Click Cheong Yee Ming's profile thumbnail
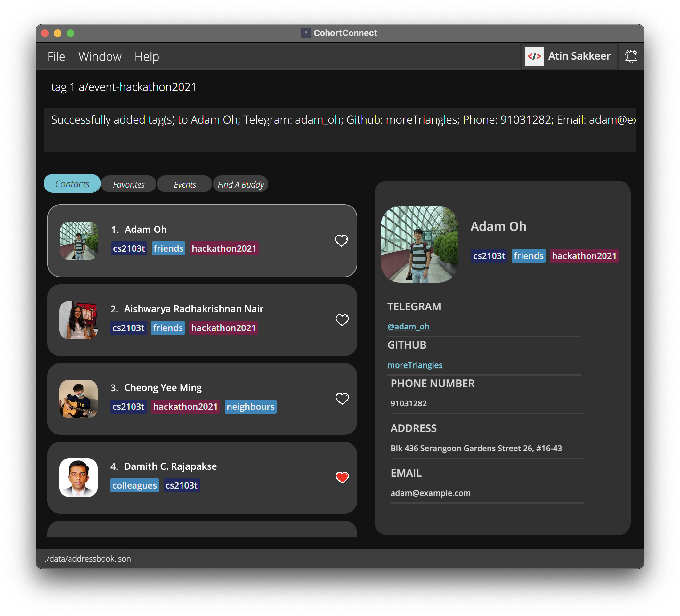This screenshot has width=680, height=616. pos(78,399)
